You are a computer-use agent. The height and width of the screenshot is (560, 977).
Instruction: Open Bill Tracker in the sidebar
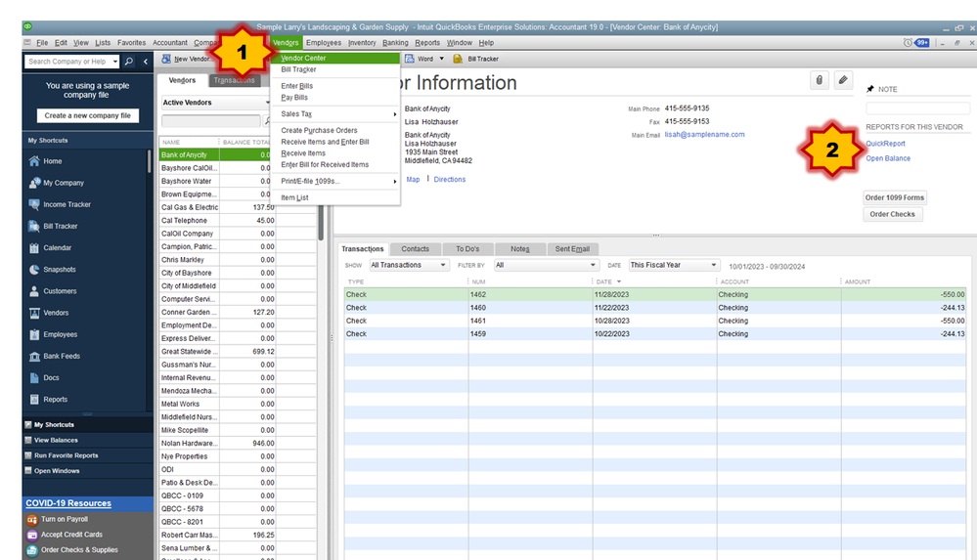pos(60,226)
